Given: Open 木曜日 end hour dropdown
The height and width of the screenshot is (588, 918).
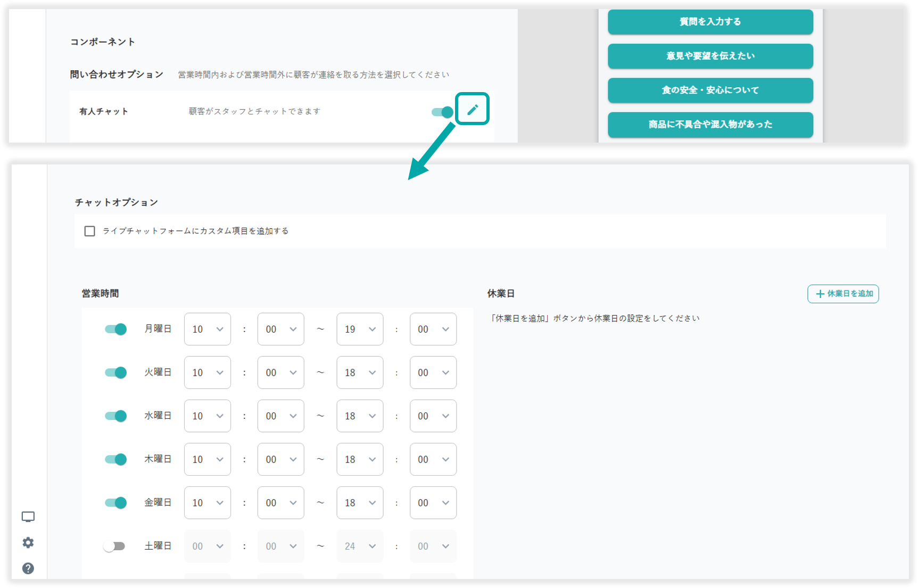Looking at the screenshot, I should tap(360, 459).
